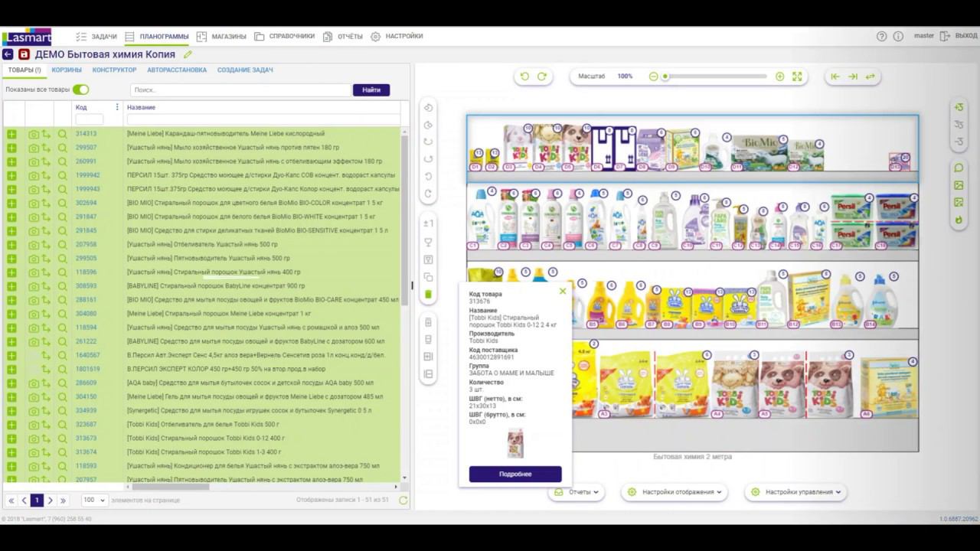The width and height of the screenshot is (980, 551).
Task: Click the Lasmart logo
Action: tap(26, 37)
